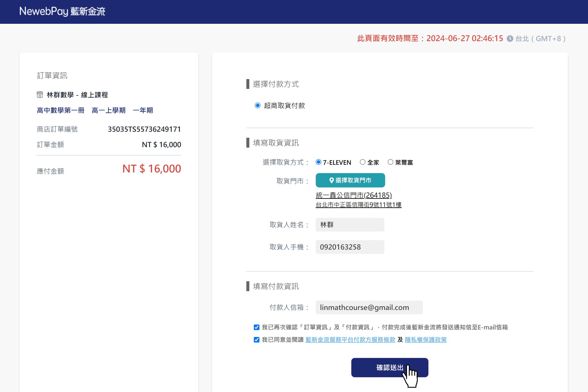The width and height of the screenshot is (588, 392).
Task: Uncheck the order info confirmation checkbox
Action: click(256, 327)
